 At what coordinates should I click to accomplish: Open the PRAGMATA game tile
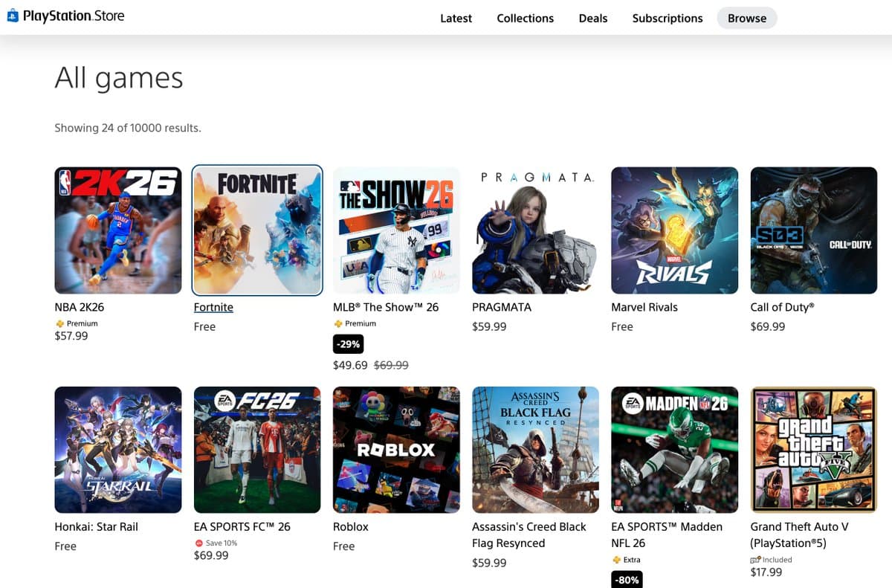pyautogui.click(x=535, y=230)
